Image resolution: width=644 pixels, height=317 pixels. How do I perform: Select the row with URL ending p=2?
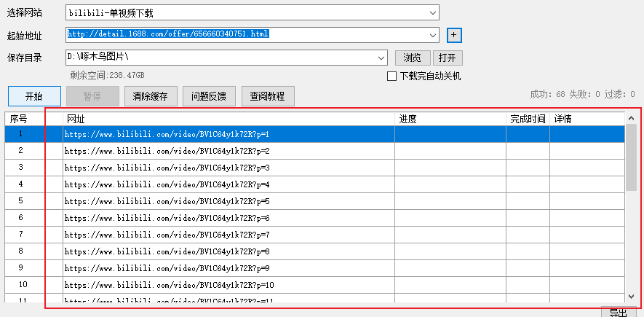[314, 151]
